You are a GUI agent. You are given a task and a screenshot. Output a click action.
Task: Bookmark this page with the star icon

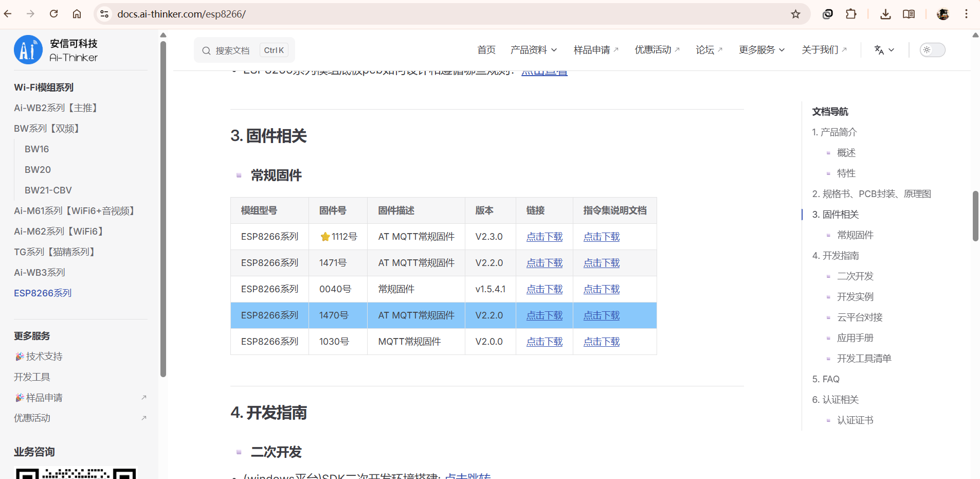795,14
